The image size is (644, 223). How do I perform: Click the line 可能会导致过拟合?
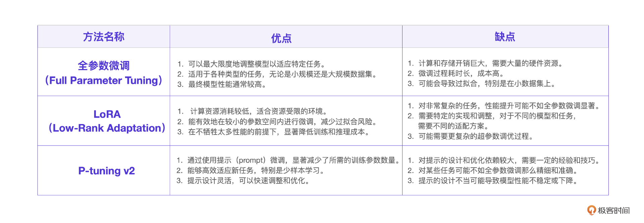point(487,83)
